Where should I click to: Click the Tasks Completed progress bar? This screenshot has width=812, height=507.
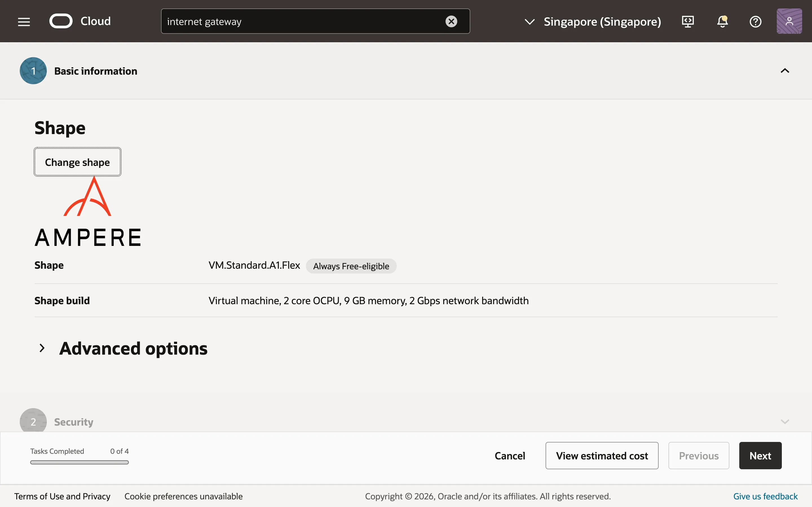point(80,462)
